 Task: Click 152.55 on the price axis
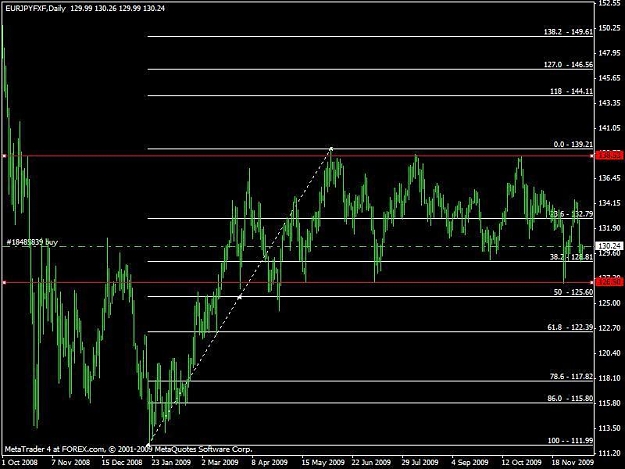[609, 3]
